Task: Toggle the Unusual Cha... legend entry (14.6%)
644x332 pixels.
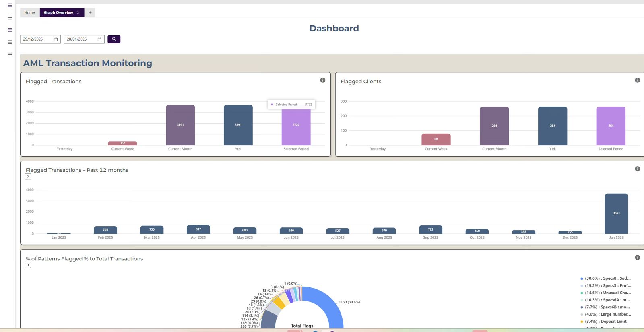Action: (607, 293)
